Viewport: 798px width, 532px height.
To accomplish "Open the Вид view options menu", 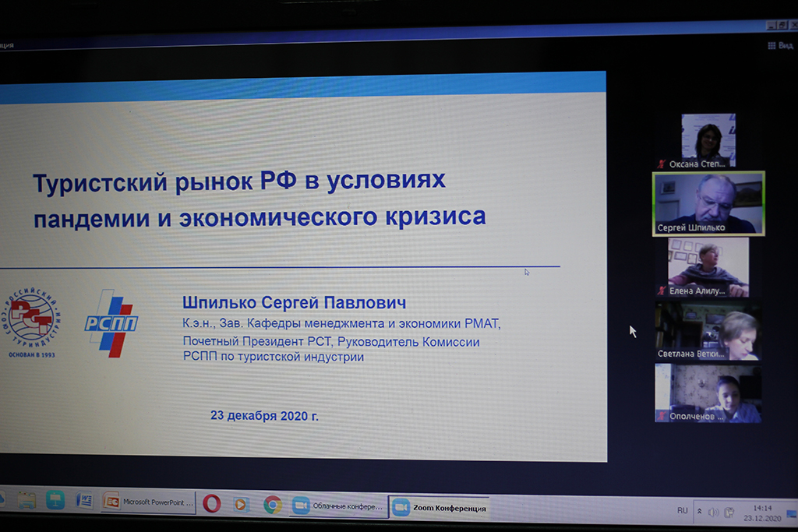I will [780, 45].
